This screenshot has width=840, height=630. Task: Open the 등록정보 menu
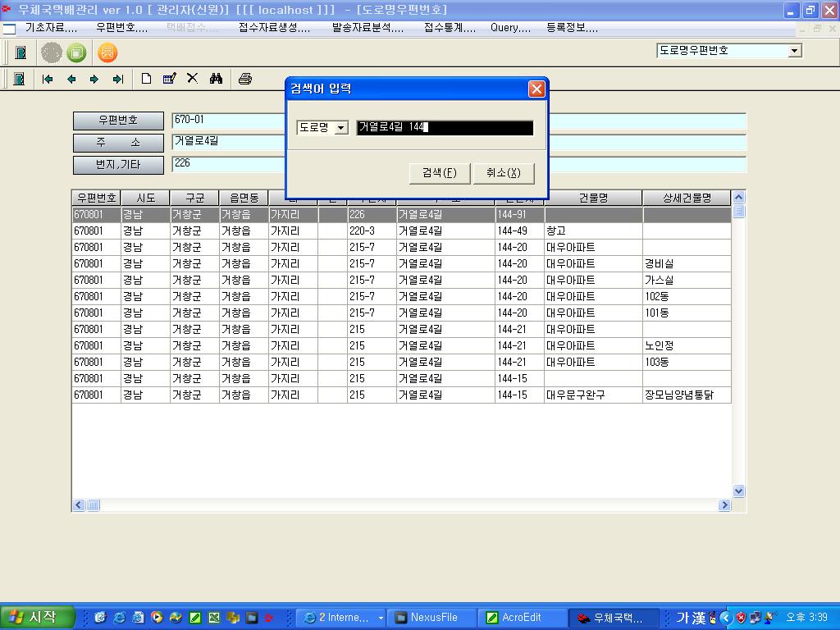pyautogui.click(x=572, y=28)
